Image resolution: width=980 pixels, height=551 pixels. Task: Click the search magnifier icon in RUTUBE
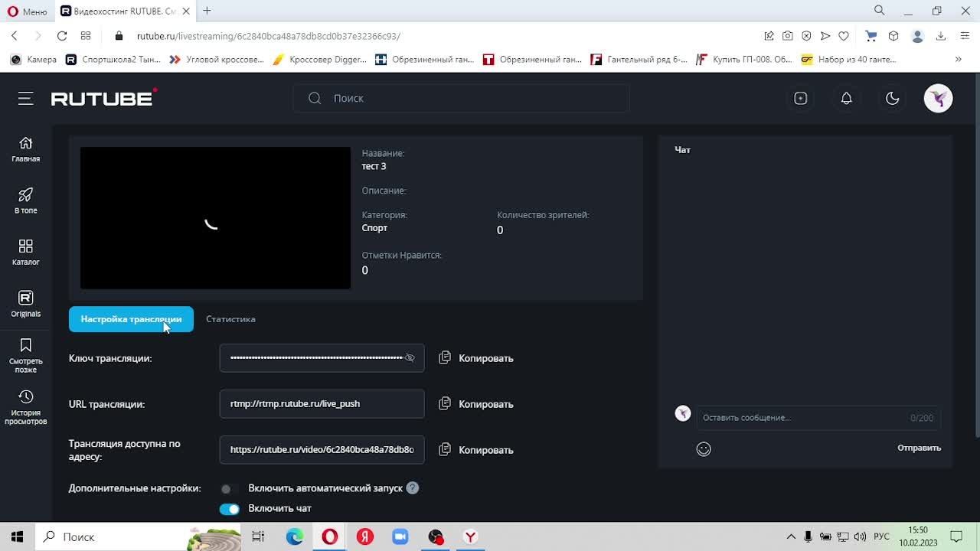315,98
